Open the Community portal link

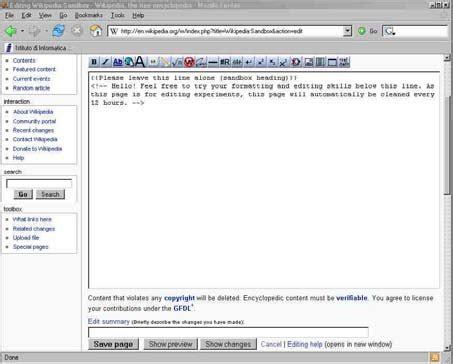[34, 121]
